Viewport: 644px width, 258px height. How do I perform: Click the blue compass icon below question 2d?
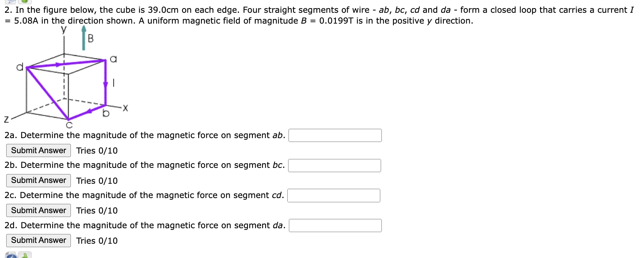(11, 256)
